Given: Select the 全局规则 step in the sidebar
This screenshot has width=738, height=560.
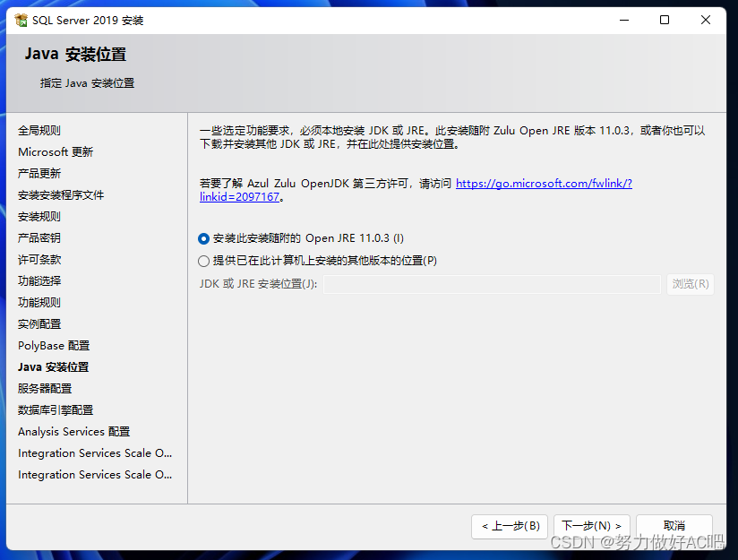Looking at the screenshot, I should [x=39, y=131].
